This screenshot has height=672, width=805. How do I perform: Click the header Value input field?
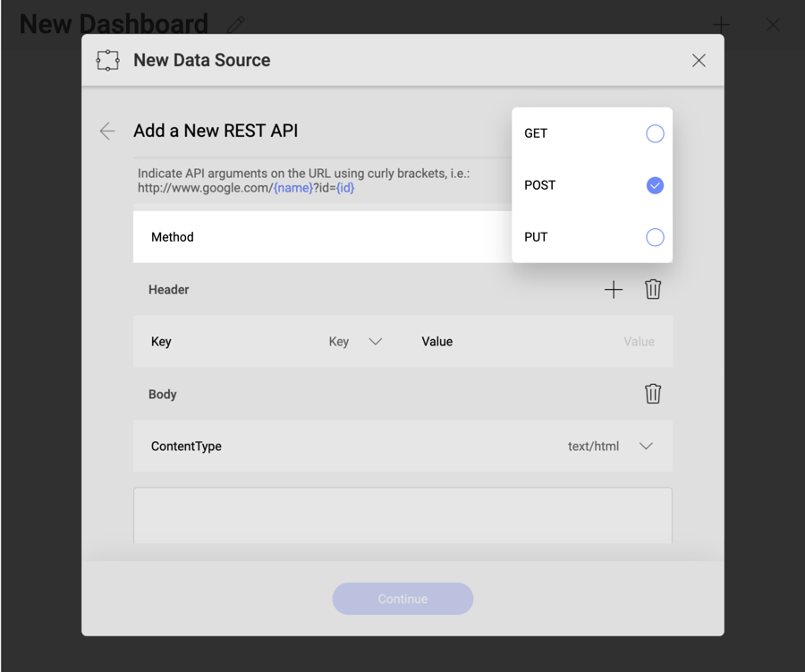coord(608,342)
